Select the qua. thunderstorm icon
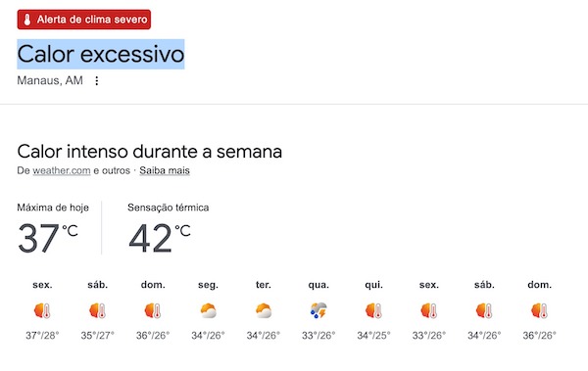The width and height of the screenshot is (588, 371). pos(318,310)
